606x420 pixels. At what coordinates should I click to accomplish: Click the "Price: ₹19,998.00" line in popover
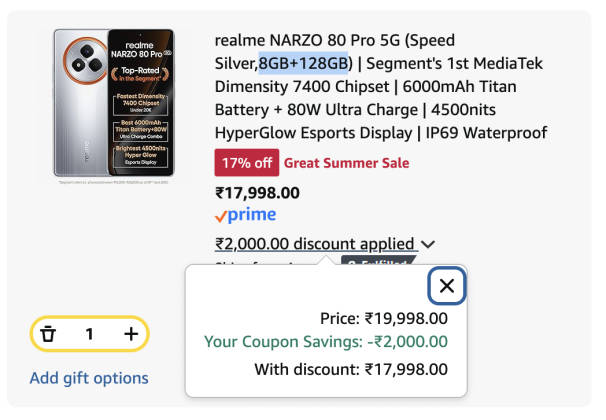tap(384, 318)
